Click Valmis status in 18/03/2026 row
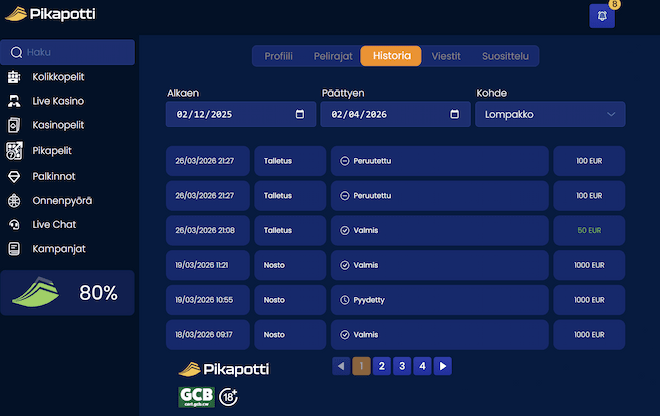This screenshot has width=660, height=416. click(x=439, y=335)
